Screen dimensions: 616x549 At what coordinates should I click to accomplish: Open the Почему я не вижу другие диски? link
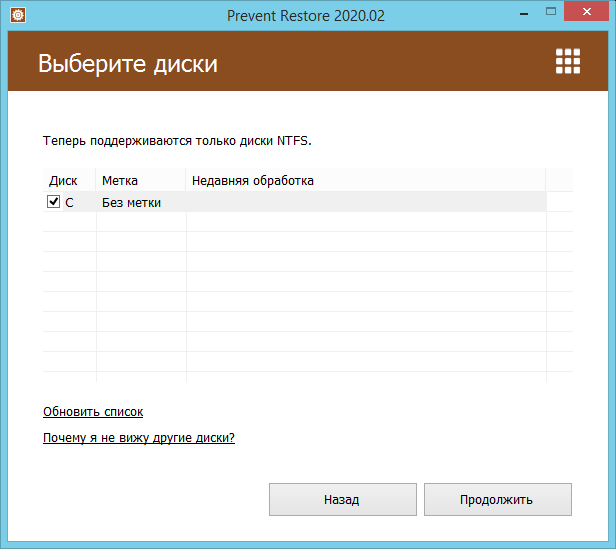tap(139, 437)
